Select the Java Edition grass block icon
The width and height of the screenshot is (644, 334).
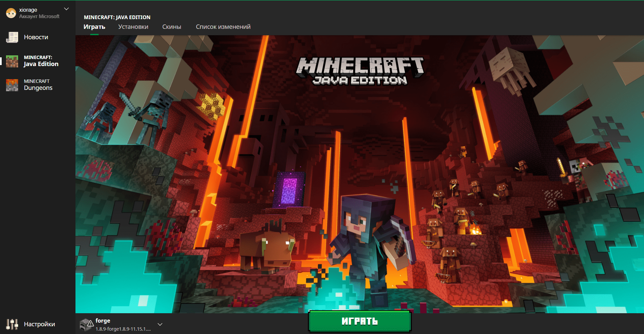[x=12, y=61]
